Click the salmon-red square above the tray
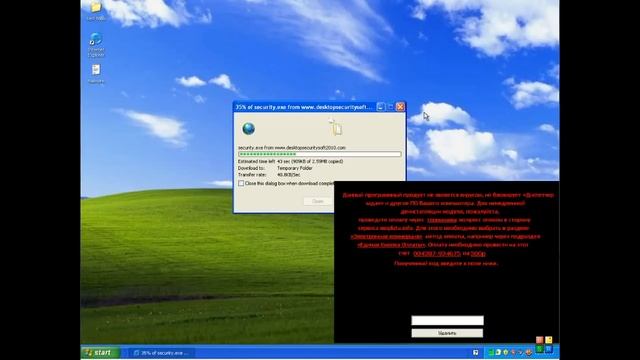The image size is (640, 360). point(540,340)
